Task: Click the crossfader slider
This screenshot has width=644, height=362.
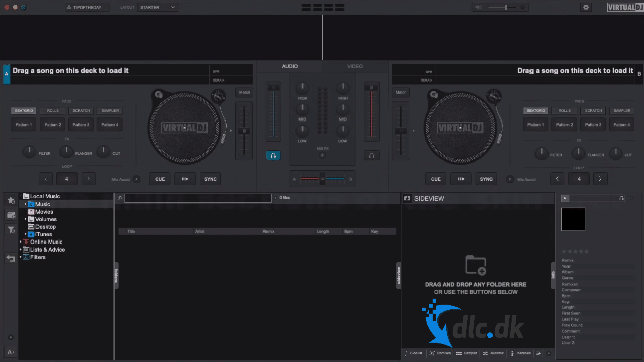Action: [x=322, y=179]
